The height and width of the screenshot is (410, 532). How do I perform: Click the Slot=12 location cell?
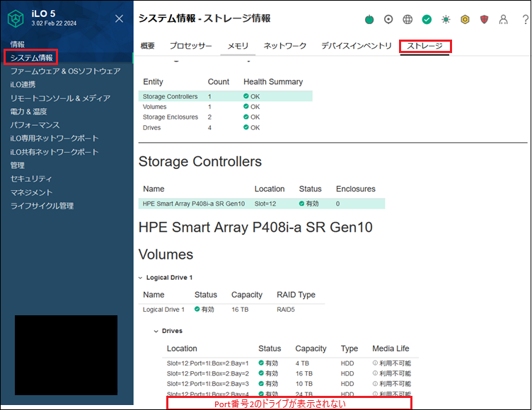[265, 204]
